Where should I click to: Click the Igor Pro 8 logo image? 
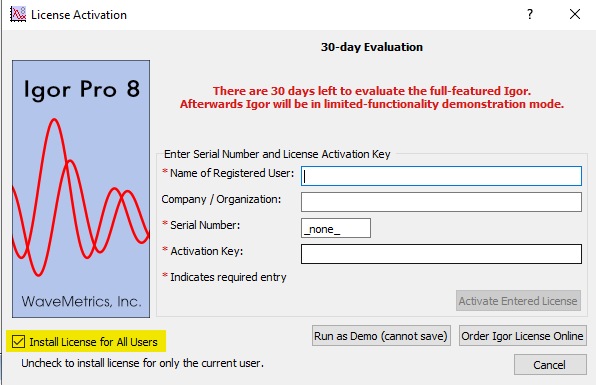[x=81, y=189]
